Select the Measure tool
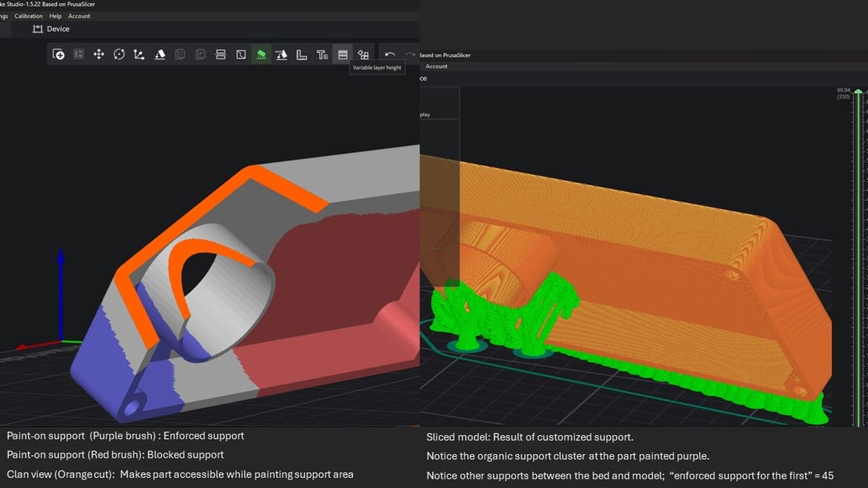 click(x=302, y=54)
